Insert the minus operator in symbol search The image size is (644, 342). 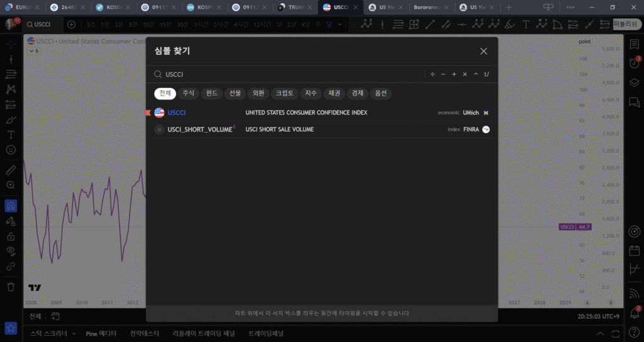pos(443,74)
